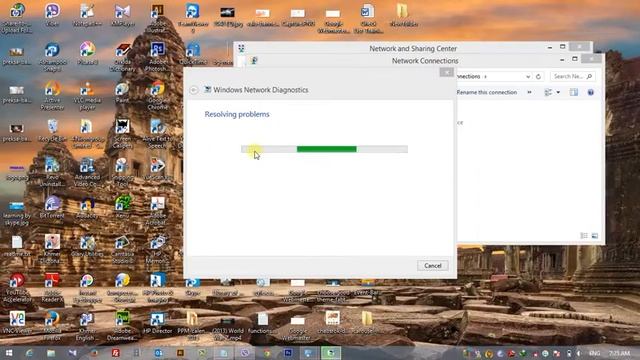Close the Windows Network Diagnostics dialog
The image size is (640, 360).
pyautogui.click(x=447, y=72)
